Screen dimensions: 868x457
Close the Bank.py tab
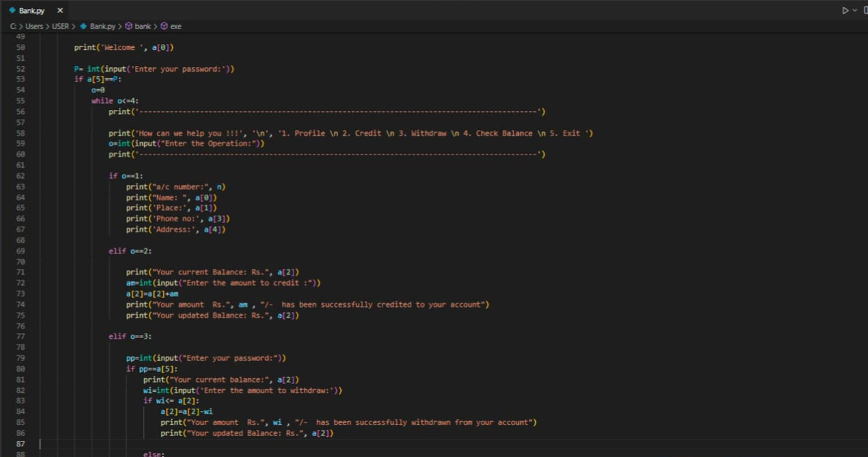(x=59, y=10)
